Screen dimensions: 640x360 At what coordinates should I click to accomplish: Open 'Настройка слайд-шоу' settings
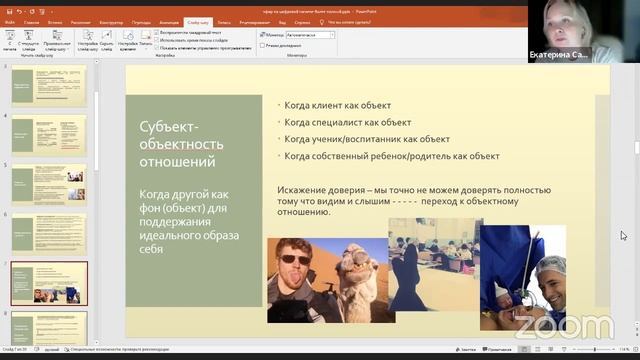(x=88, y=41)
